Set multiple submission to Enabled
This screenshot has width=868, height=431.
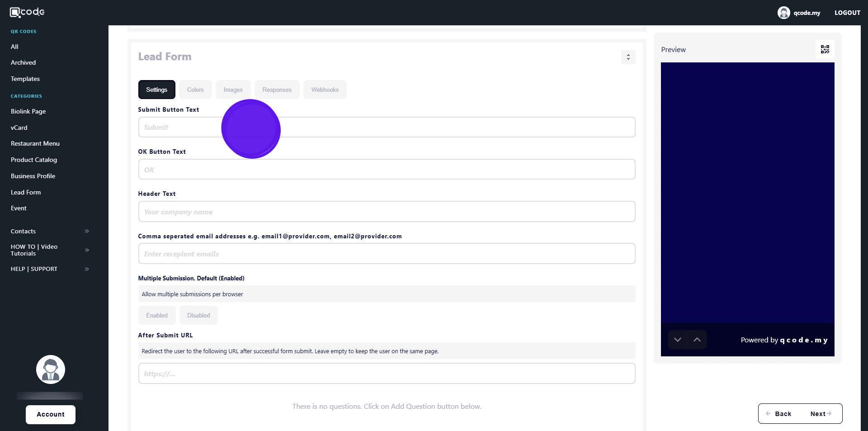tap(157, 315)
